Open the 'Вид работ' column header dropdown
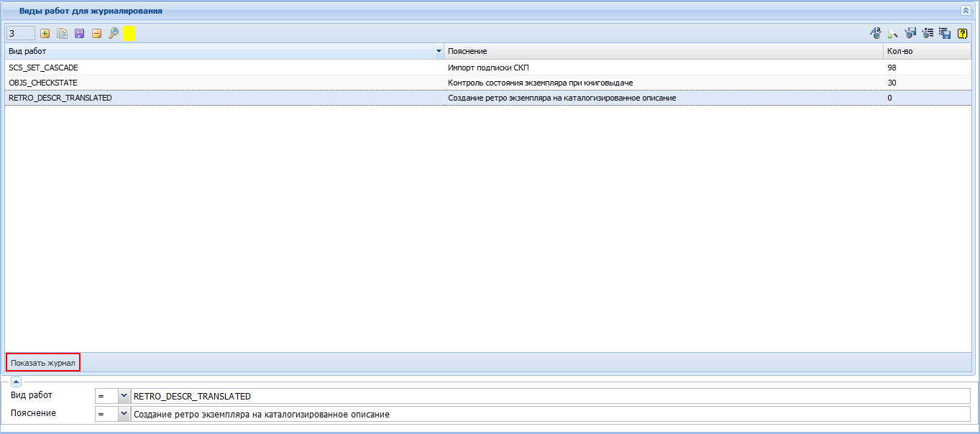This screenshot has width=980, height=434. (x=439, y=52)
